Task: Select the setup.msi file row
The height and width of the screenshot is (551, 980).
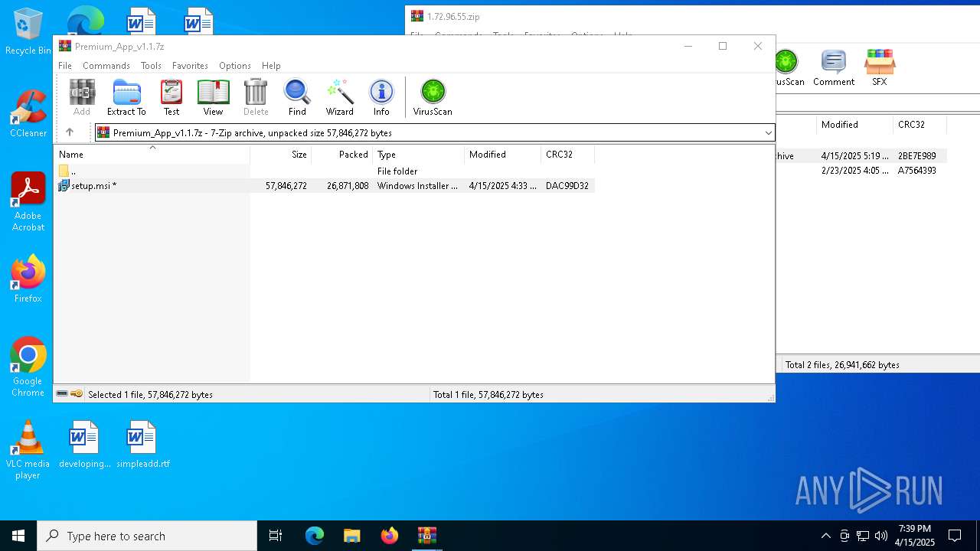Action: (325, 186)
